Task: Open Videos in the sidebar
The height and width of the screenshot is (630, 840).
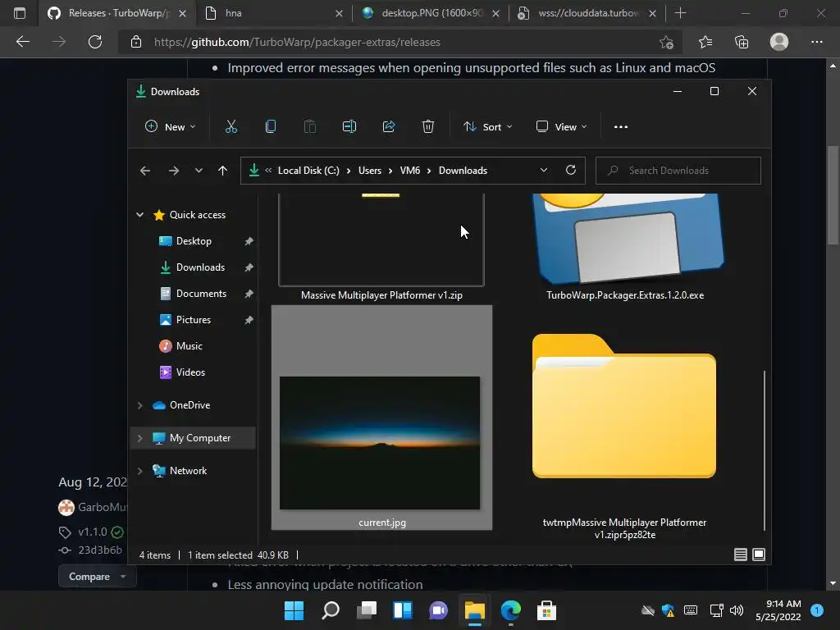Action: pyautogui.click(x=190, y=372)
